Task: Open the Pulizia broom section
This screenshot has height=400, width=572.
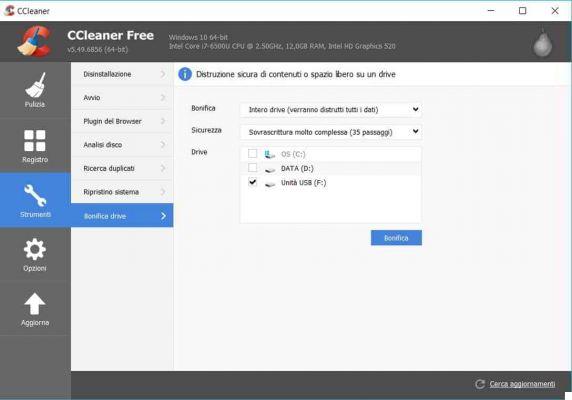Action: 35,90
